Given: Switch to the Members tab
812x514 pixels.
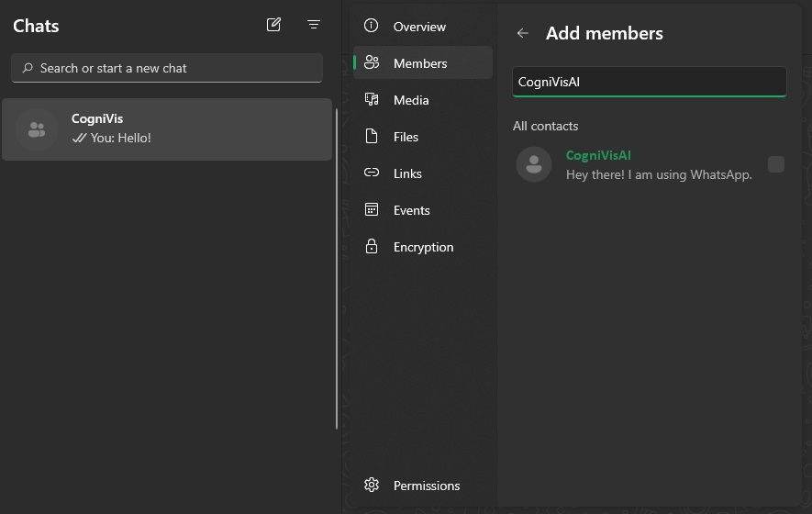Looking at the screenshot, I should [x=420, y=63].
